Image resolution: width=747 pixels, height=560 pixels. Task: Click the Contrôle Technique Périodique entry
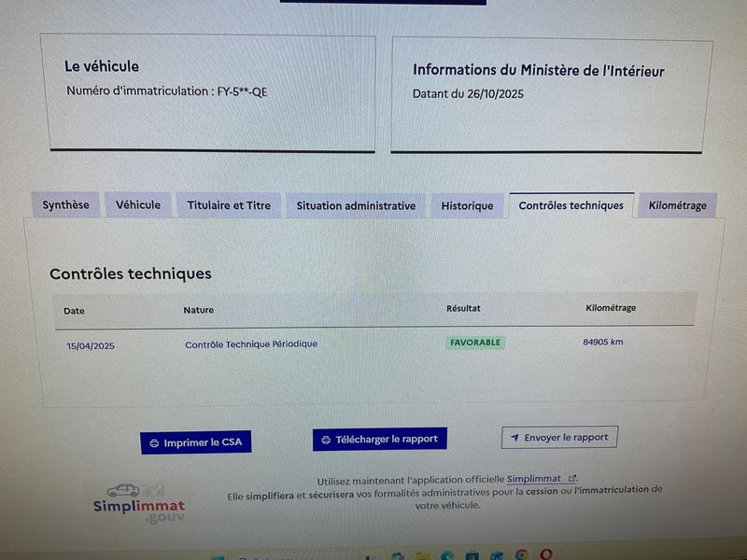251,344
